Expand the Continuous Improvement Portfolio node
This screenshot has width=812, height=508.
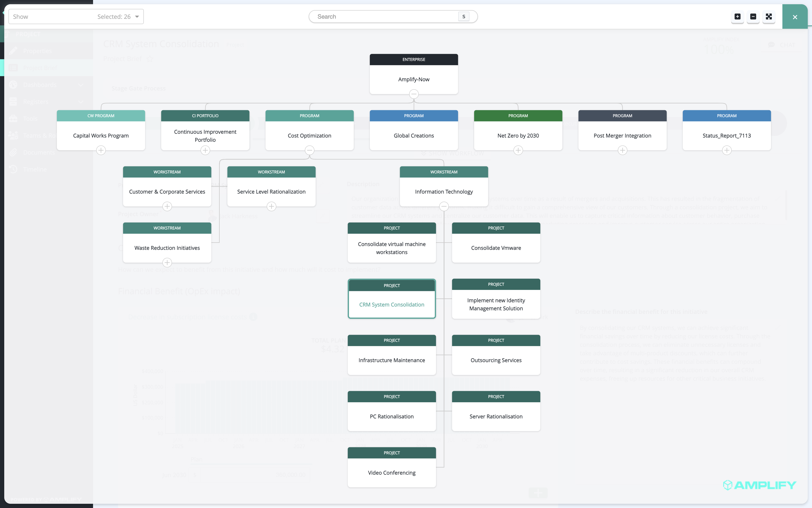coord(205,150)
